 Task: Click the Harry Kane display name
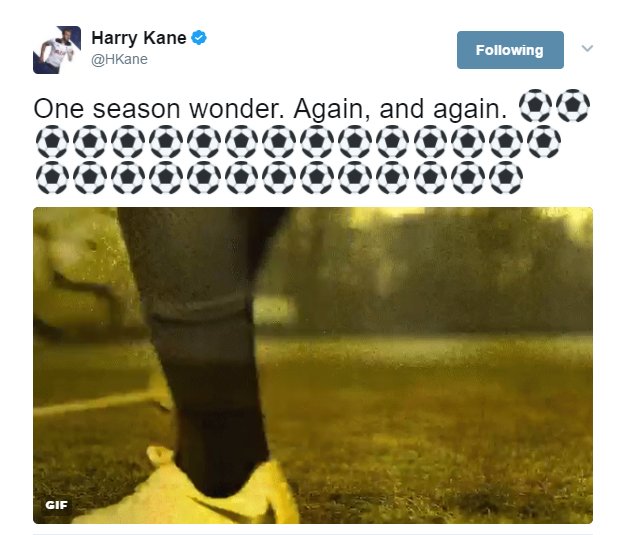pyautogui.click(x=139, y=38)
